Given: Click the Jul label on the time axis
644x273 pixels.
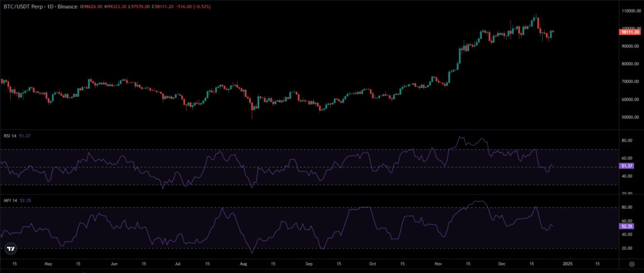Looking at the screenshot, I should pyautogui.click(x=179, y=263).
